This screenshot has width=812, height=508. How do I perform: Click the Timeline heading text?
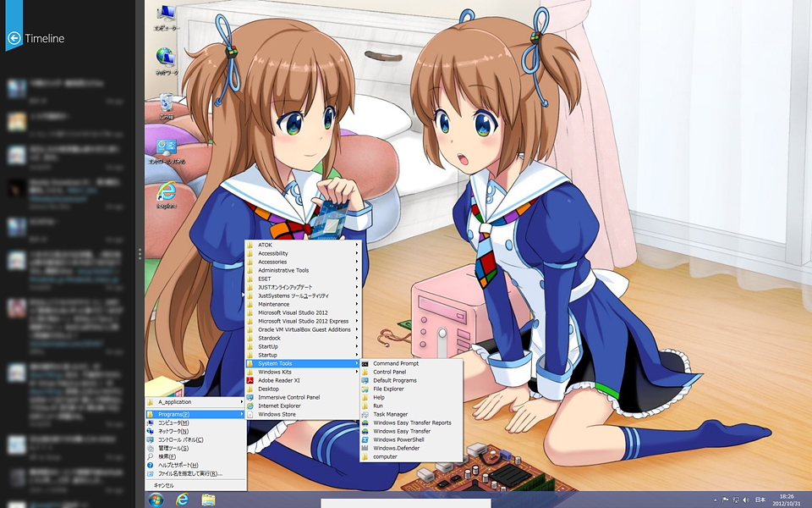45,38
